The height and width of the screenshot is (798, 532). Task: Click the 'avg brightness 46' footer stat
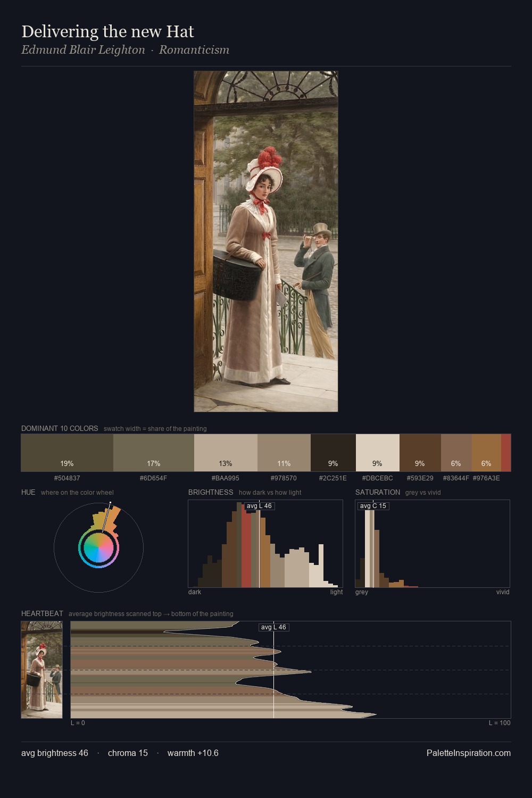coord(55,753)
